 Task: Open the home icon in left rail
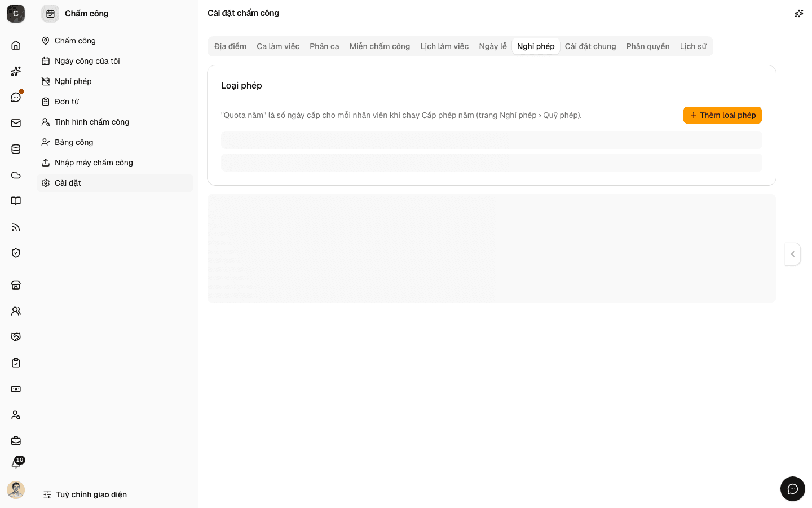16,45
